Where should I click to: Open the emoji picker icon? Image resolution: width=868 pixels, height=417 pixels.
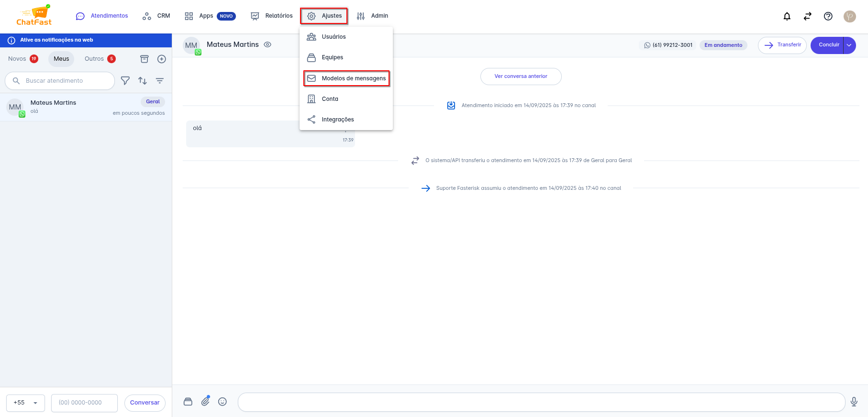223,402
